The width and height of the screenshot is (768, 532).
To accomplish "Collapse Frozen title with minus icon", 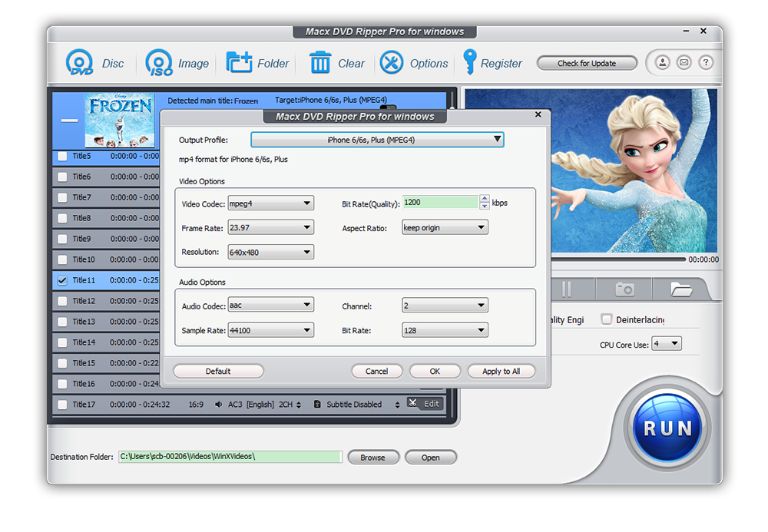I will coord(69,121).
